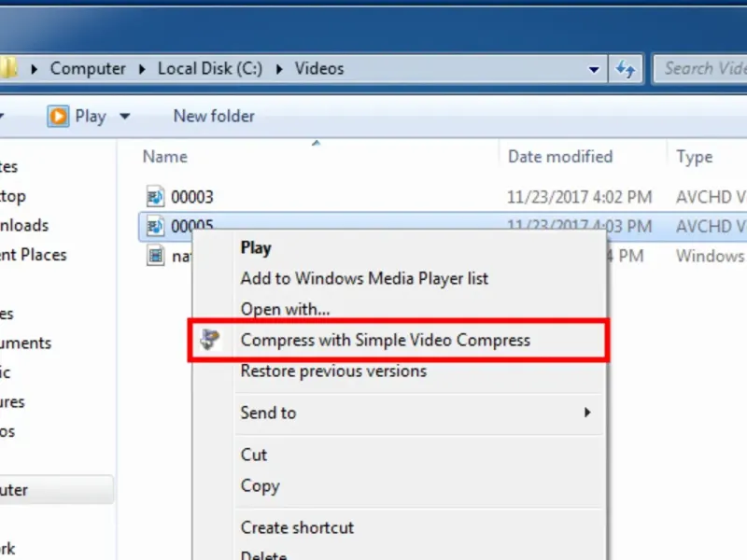Expand the arrow before Computer in breadcrumb

tap(34, 69)
